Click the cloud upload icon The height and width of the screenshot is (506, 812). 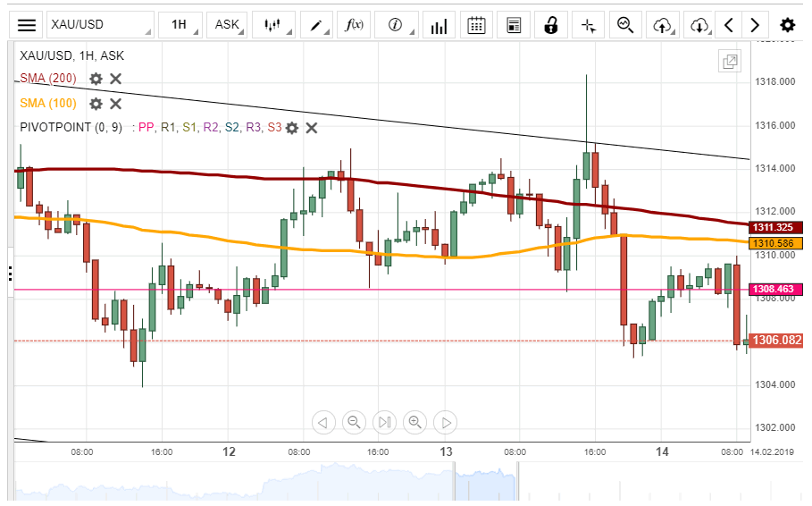[x=663, y=25]
